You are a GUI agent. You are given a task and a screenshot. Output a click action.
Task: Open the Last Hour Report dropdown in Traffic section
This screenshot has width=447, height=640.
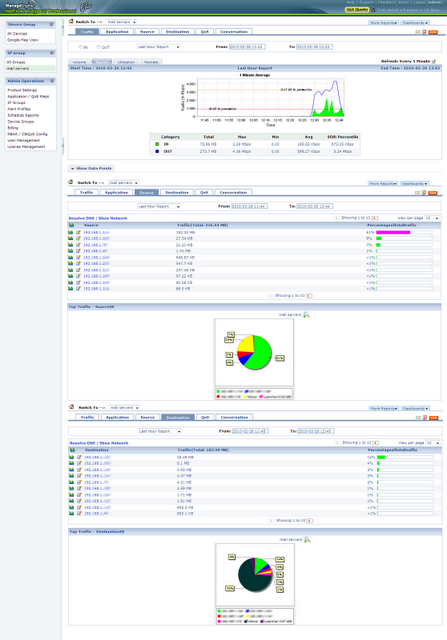coord(158,47)
